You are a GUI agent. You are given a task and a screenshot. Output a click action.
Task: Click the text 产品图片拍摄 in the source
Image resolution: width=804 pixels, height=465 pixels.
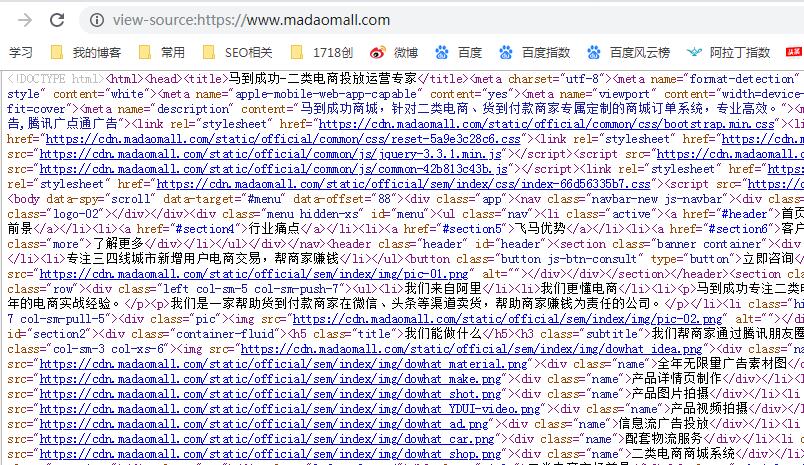tap(670, 394)
